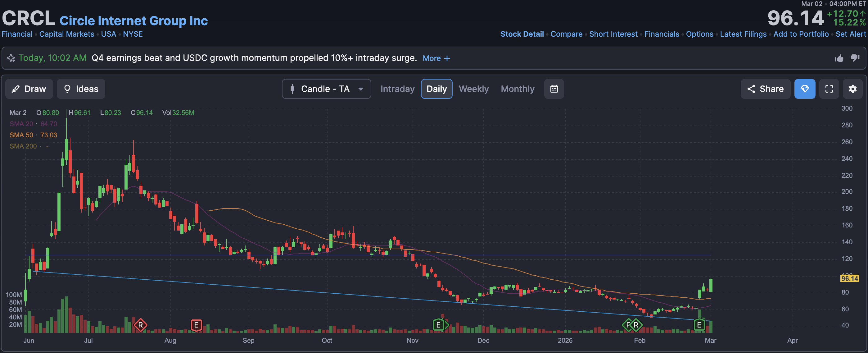
Task: Click the Share button
Action: [x=765, y=89]
